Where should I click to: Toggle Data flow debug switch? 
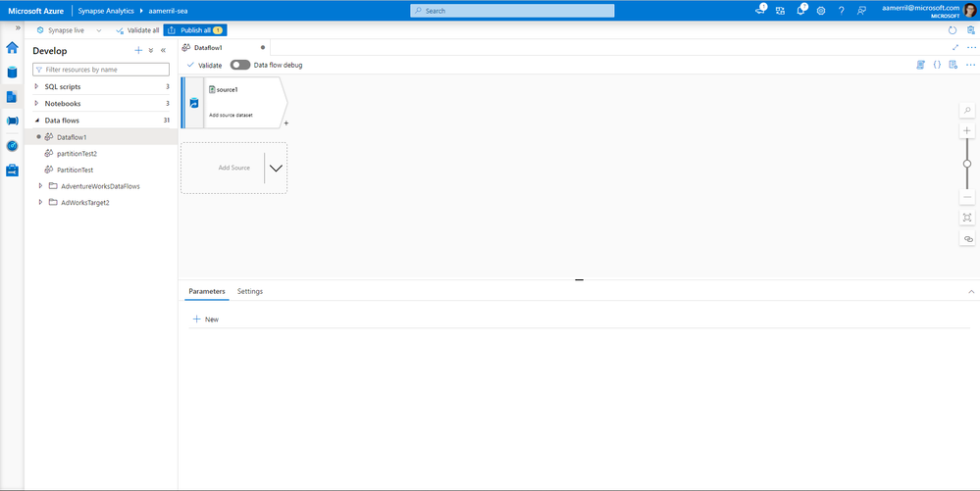click(240, 65)
